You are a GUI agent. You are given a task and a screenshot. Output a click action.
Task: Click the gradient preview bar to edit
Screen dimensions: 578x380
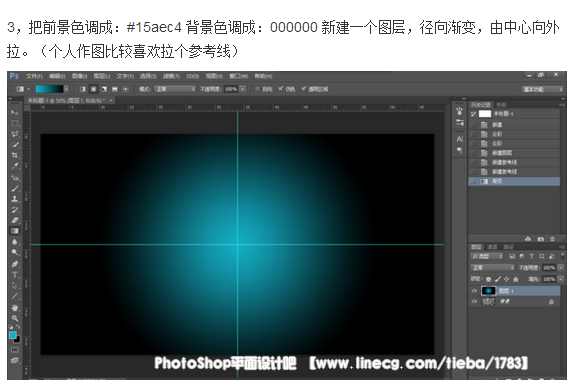(x=49, y=89)
